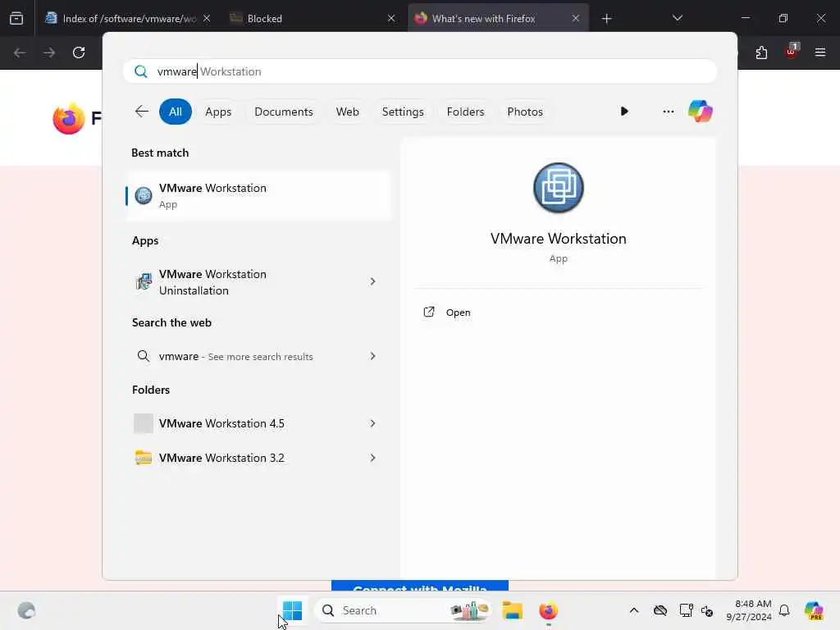The height and width of the screenshot is (630, 840).
Task: Open a new Firefox tab with plus
Action: click(x=606, y=19)
